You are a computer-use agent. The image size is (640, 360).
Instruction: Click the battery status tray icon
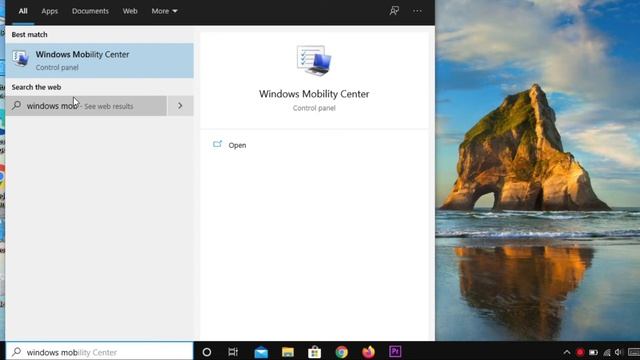(593, 352)
